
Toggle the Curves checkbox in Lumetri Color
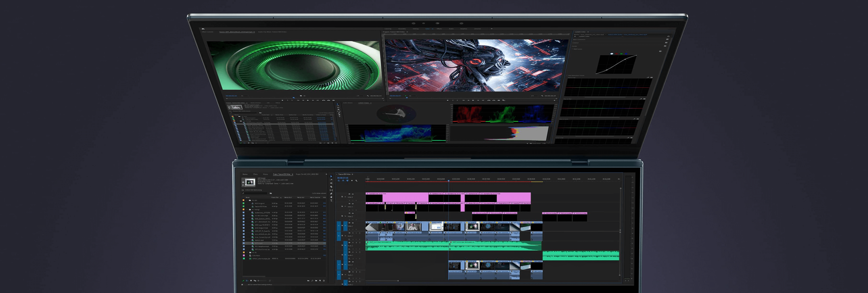tap(665, 46)
